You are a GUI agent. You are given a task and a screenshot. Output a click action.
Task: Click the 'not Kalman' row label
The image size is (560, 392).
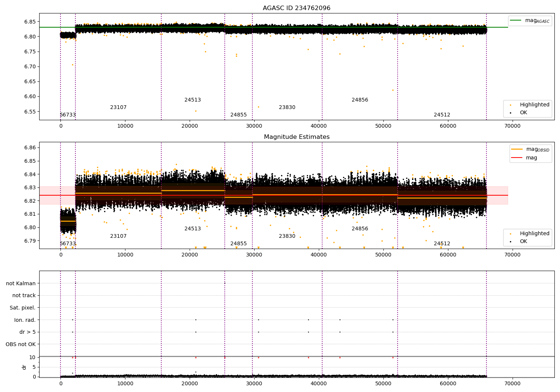point(21,284)
